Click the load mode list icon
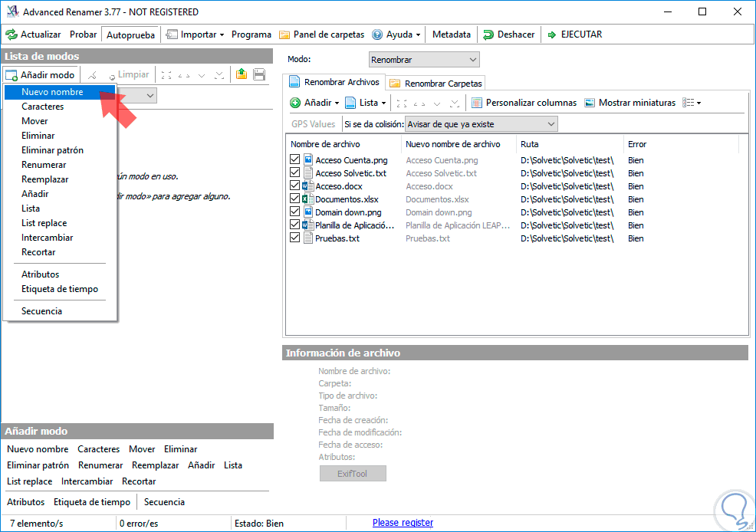 242,74
